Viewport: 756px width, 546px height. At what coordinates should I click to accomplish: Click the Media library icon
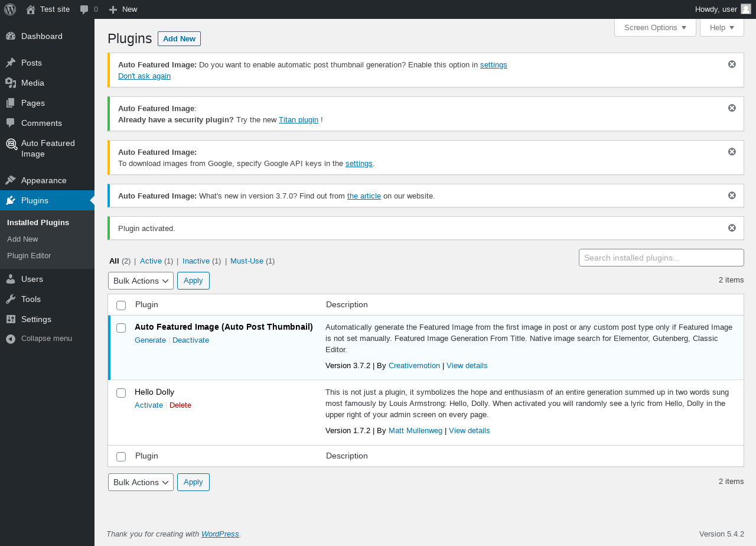pyautogui.click(x=11, y=83)
